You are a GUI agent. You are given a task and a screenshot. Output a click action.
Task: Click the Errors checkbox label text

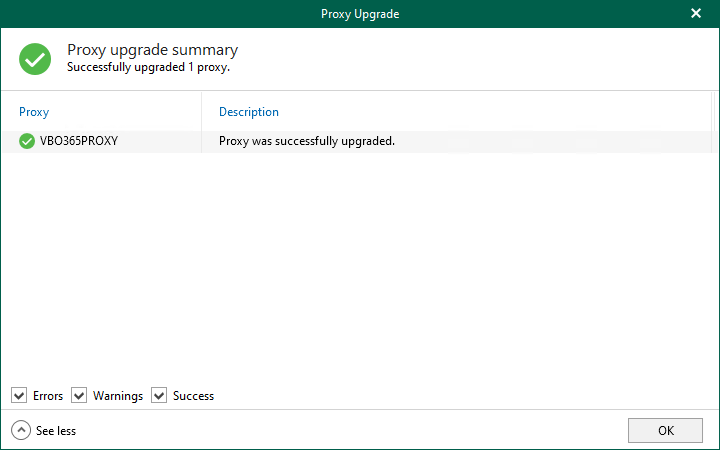[x=48, y=396]
